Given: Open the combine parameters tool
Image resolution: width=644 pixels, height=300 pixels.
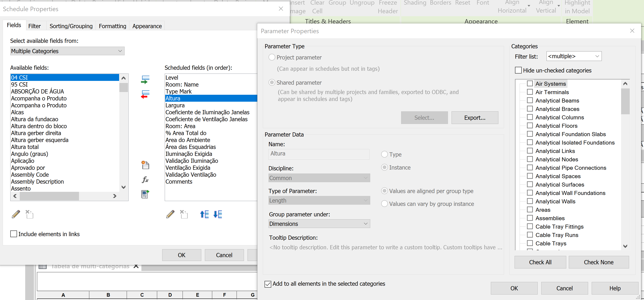Looking at the screenshot, I should tap(145, 194).
